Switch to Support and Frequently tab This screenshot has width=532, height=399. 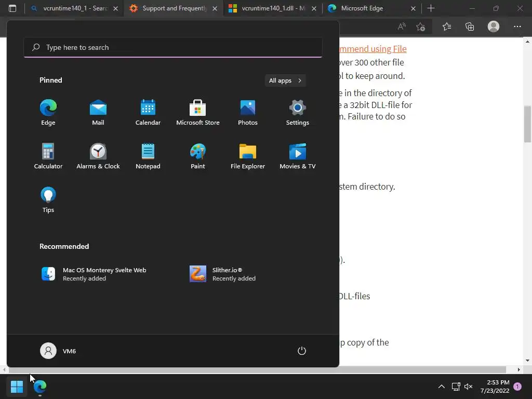[x=174, y=8]
